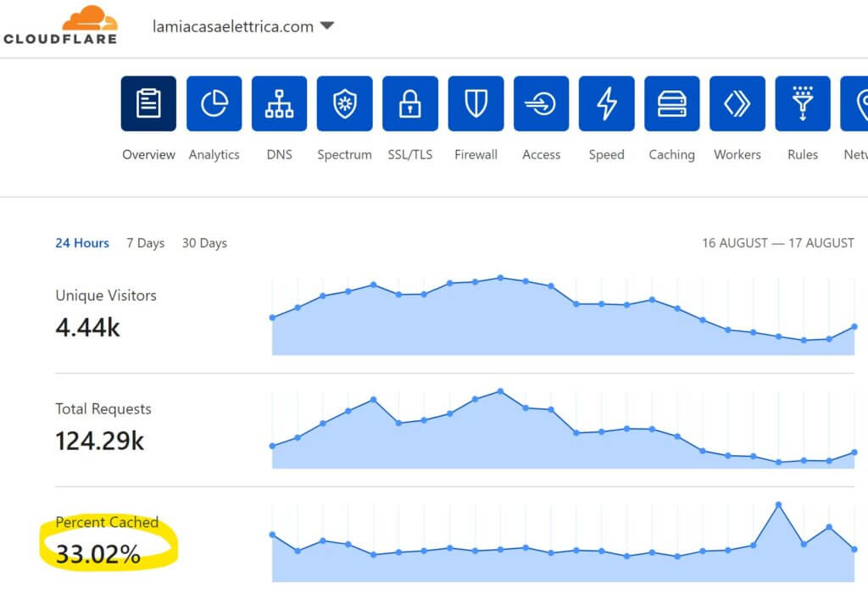Click the peak point on Percent Cached chart
This screenshot has width=868, height=599.
coord(778,505)
